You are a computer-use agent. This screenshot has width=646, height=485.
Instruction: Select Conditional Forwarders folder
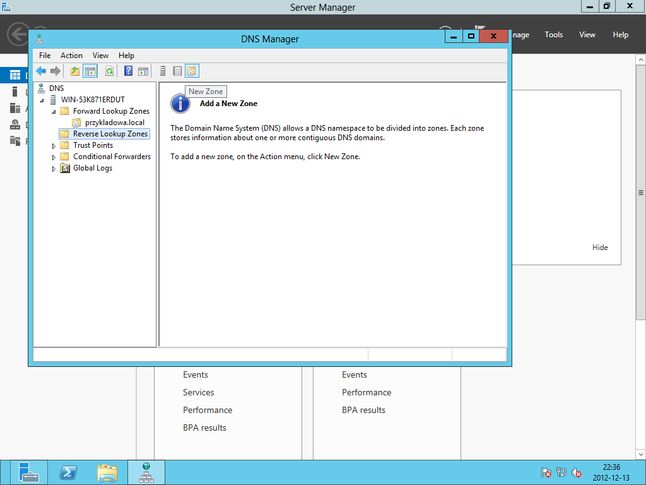click(x=112, y=157)
